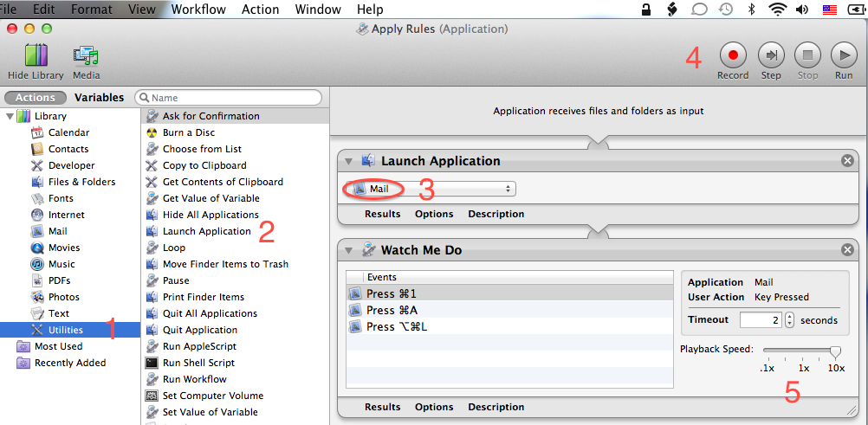Click the Timeout stepper arrows

point(790,320)
